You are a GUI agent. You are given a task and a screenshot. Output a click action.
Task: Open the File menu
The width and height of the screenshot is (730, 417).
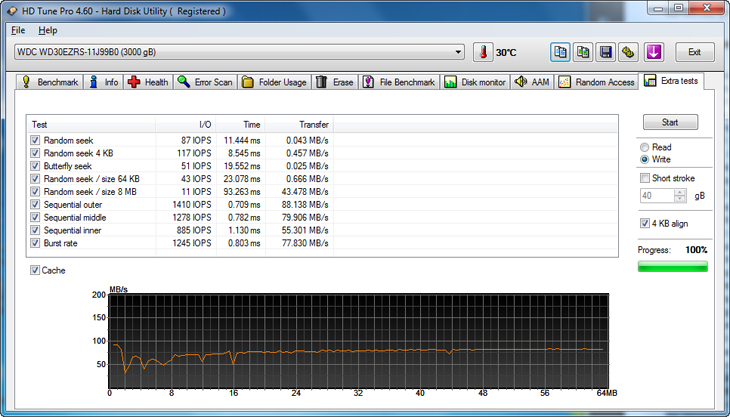tap(17, 30)
